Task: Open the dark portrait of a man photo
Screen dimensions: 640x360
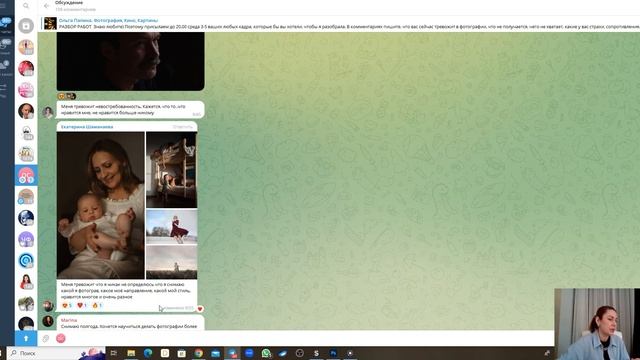Action: [131, 61]
